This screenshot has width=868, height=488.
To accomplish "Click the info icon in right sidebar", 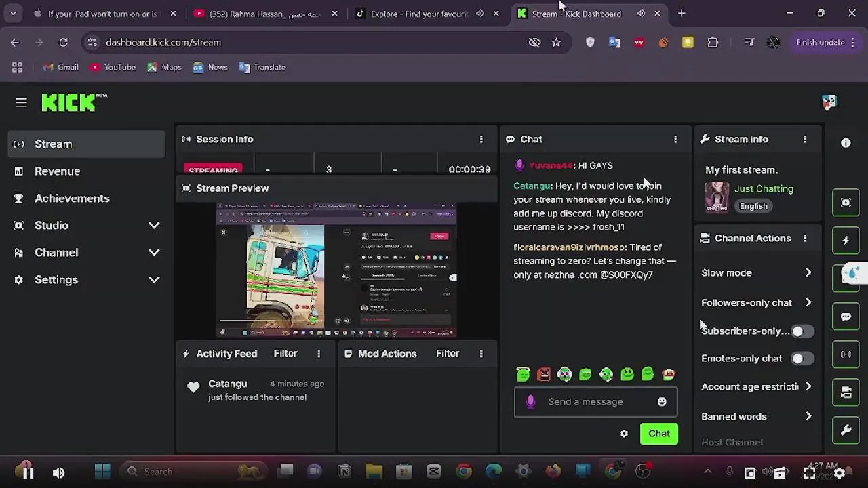I will click(x=846, y=143).
